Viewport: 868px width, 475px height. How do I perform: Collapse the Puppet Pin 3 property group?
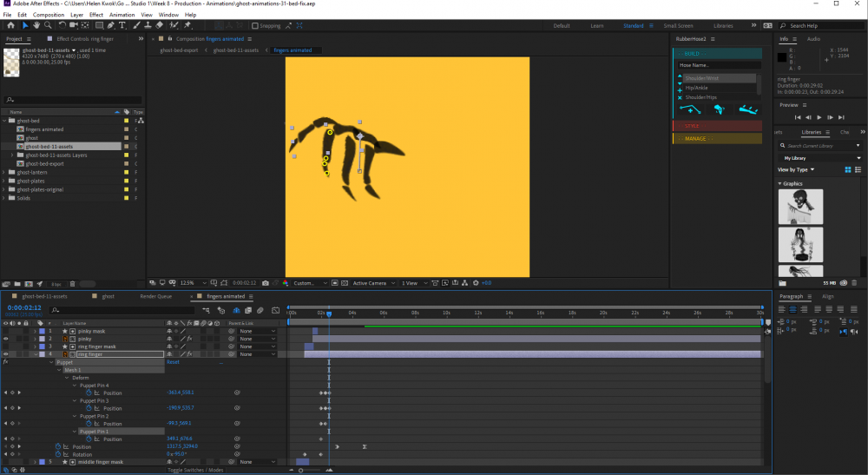click(x=75, y=400)
